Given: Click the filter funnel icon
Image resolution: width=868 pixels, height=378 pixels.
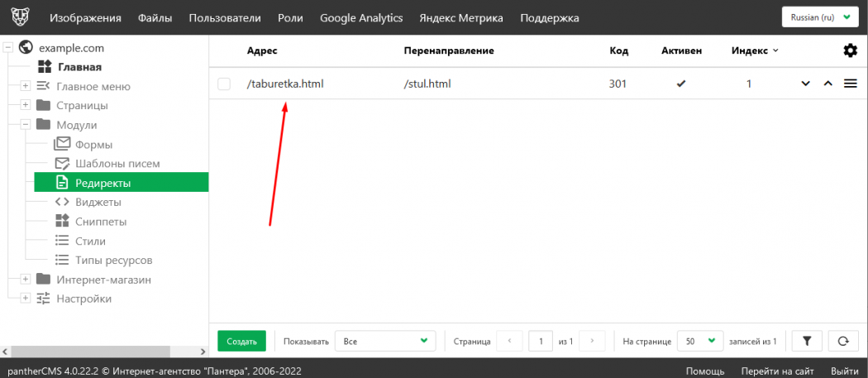Looking at the screenshot, I should [x=807, y=341].
